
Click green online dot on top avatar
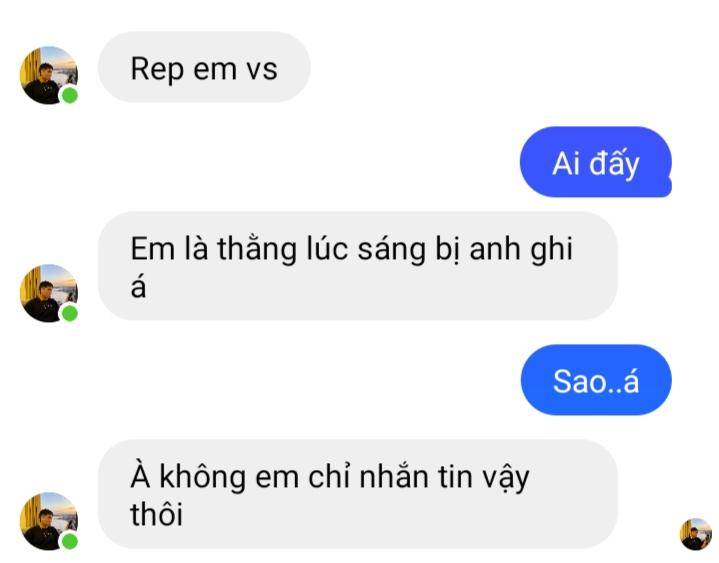70,96
